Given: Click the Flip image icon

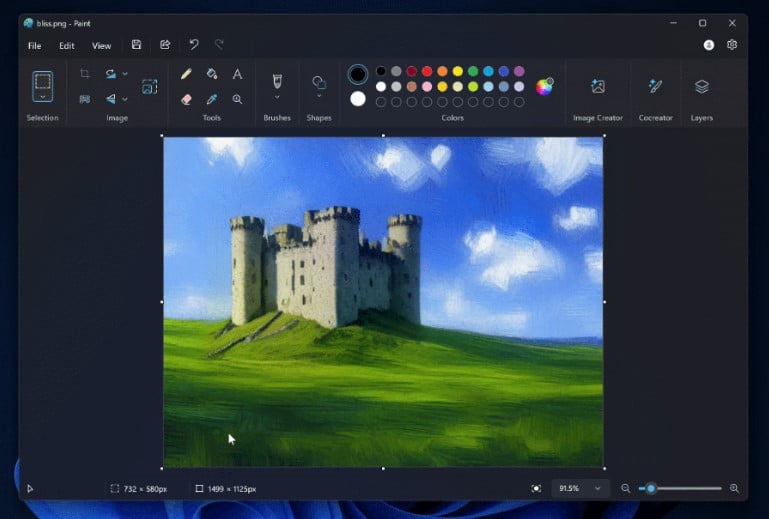Looking at the screenshot, I should point(110,99).
